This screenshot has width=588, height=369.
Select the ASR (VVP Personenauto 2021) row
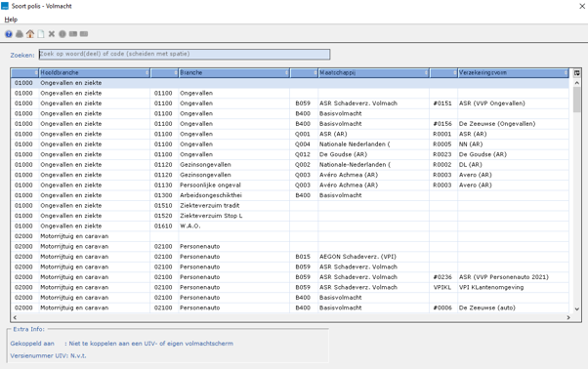pos(290,277)
